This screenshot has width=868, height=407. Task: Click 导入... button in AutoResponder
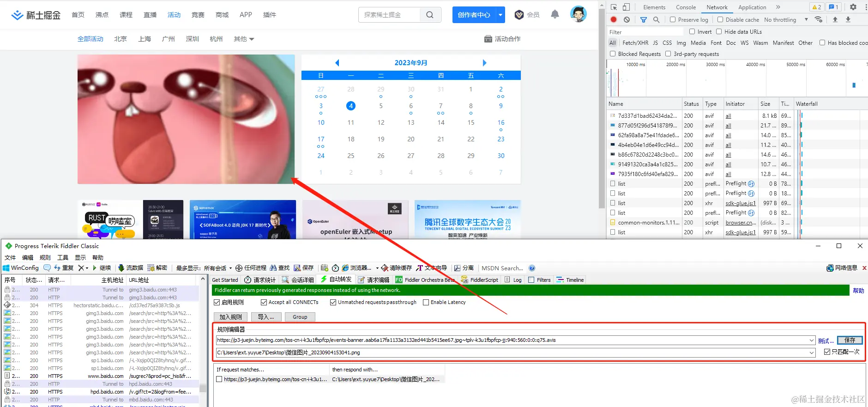[x=266, y=317]
